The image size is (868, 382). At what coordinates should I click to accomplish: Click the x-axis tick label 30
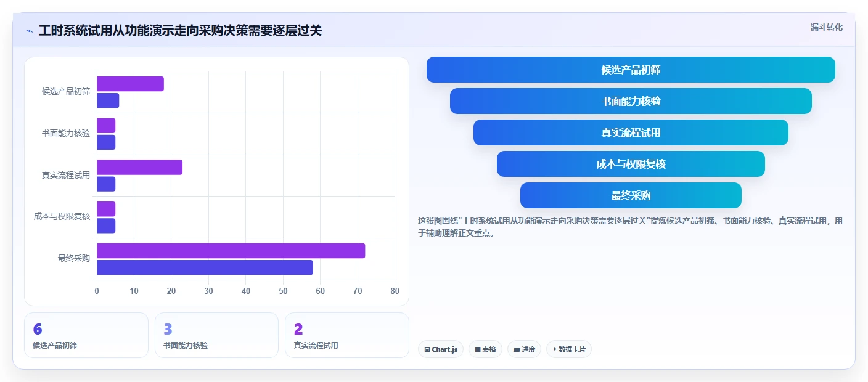pyautogui.click(x=208, y=291)
